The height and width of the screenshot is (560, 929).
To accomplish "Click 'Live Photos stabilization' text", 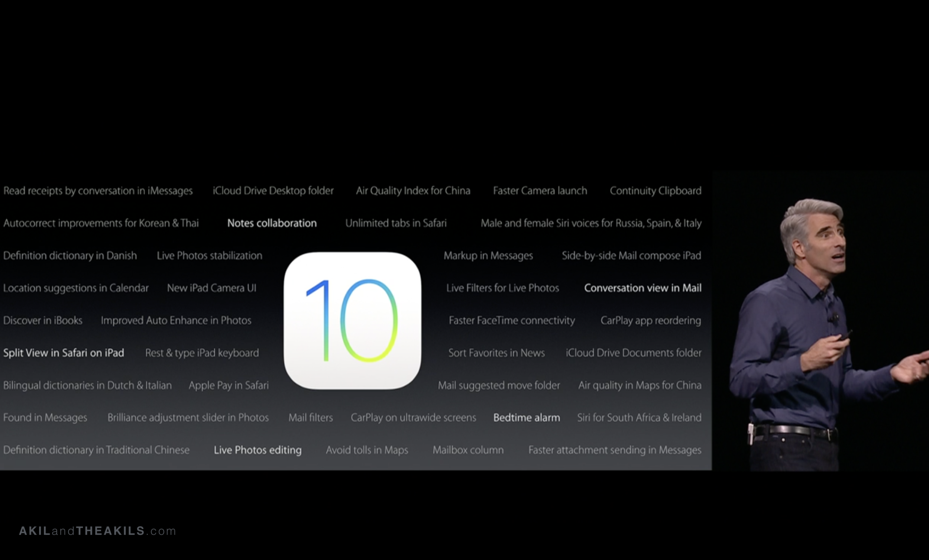I will [209, 256].
